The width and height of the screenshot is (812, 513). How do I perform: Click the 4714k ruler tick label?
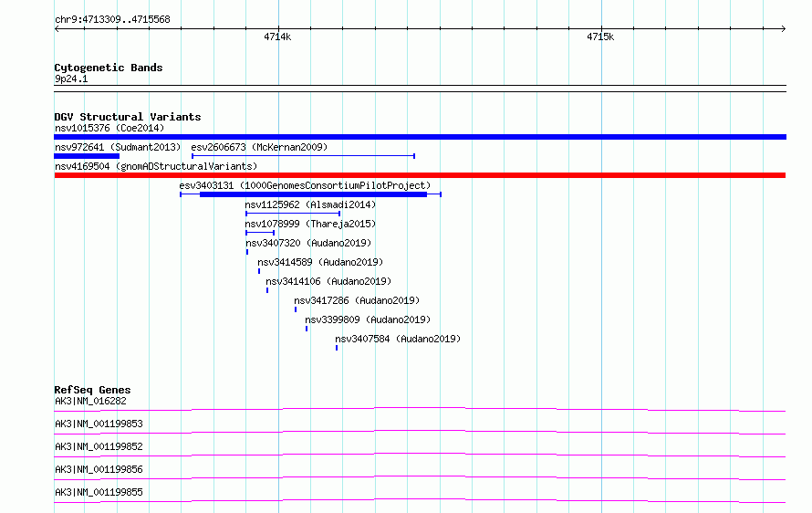point(277,37)
